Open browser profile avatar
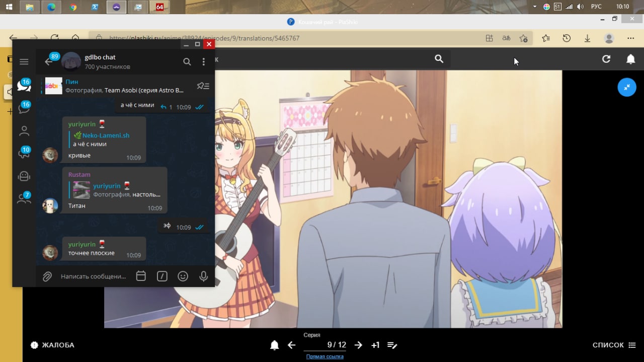The image size is (644, 362). [x=609, y=38]
